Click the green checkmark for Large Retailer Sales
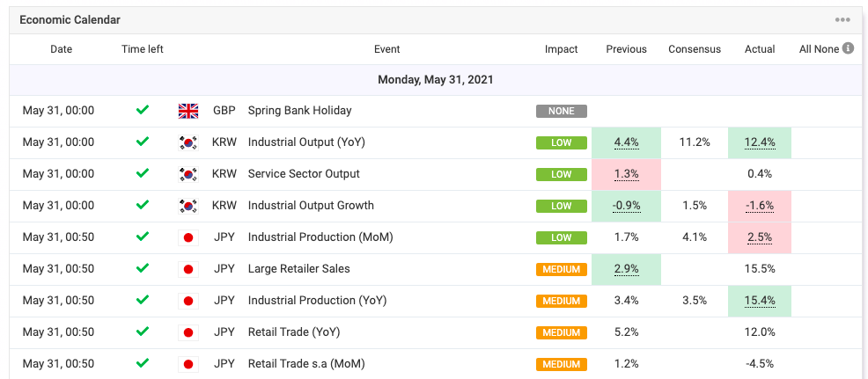Screen dimensions: 868x379 pyautogui.click(x=143, y=268)
